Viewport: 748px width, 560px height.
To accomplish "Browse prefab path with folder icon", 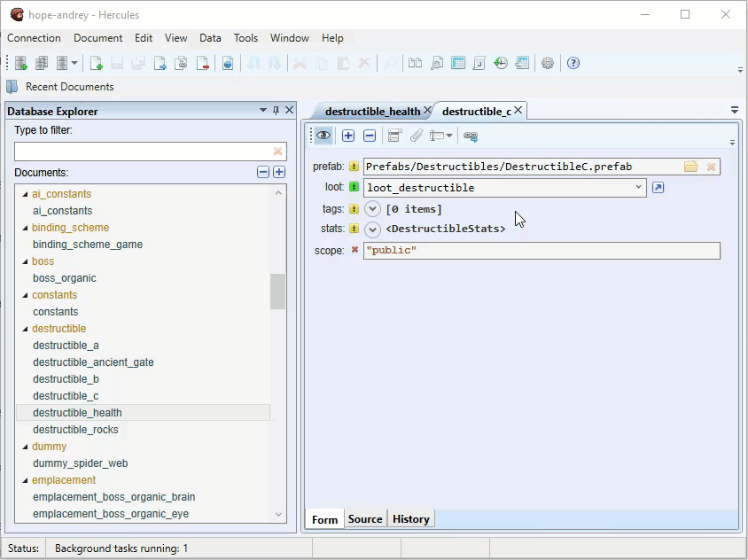I will [x=690, y=167].
